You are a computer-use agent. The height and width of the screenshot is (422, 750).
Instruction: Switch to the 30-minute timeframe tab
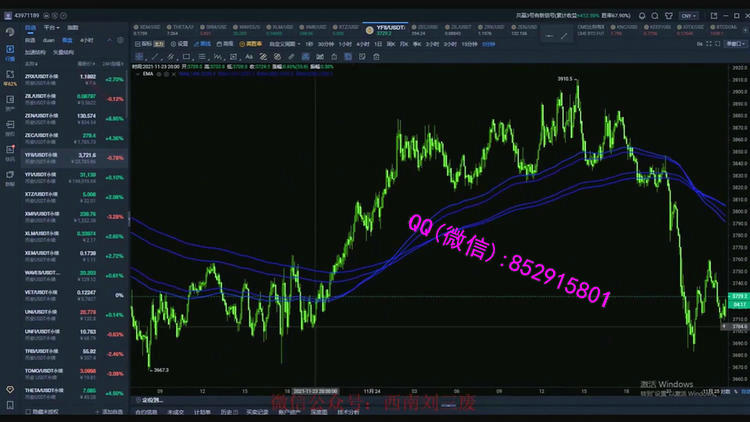(x=325, y=44)
